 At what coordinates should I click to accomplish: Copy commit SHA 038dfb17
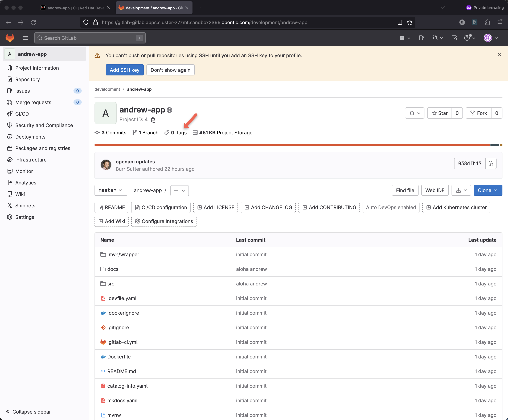491,164
